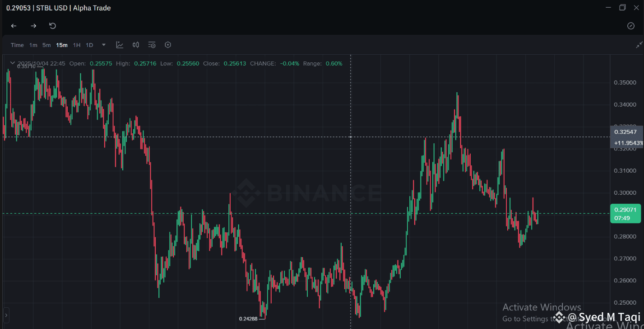This screenshot has width=644, height=329.
Task: Click the 0.35000 price axis label
Action: click(x=625, y=83)
